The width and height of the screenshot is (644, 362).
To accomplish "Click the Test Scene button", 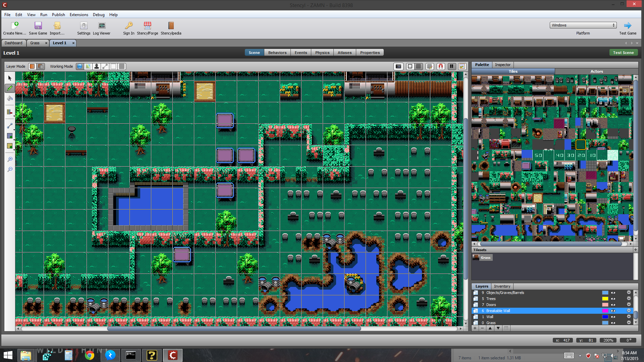I will point(623,53).
